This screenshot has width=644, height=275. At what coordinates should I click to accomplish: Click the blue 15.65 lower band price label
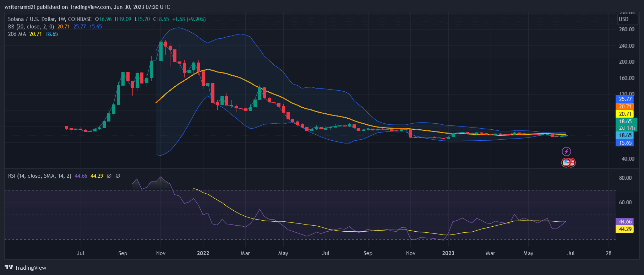(x=625, y=143)
